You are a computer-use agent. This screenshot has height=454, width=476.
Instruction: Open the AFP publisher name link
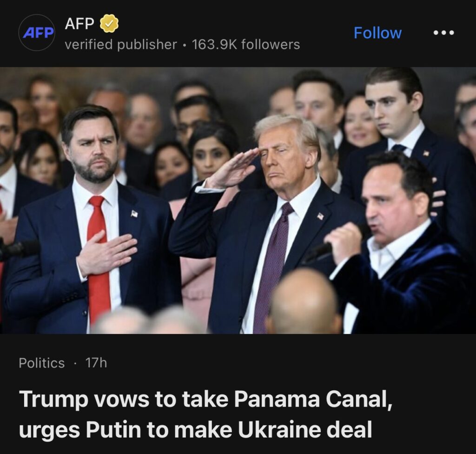(x=79, y=24)
